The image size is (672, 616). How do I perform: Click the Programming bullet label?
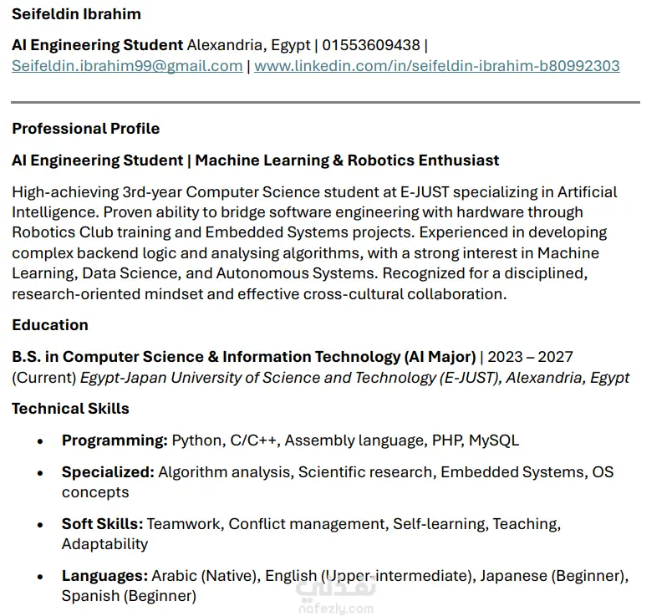tap(115, 440)
